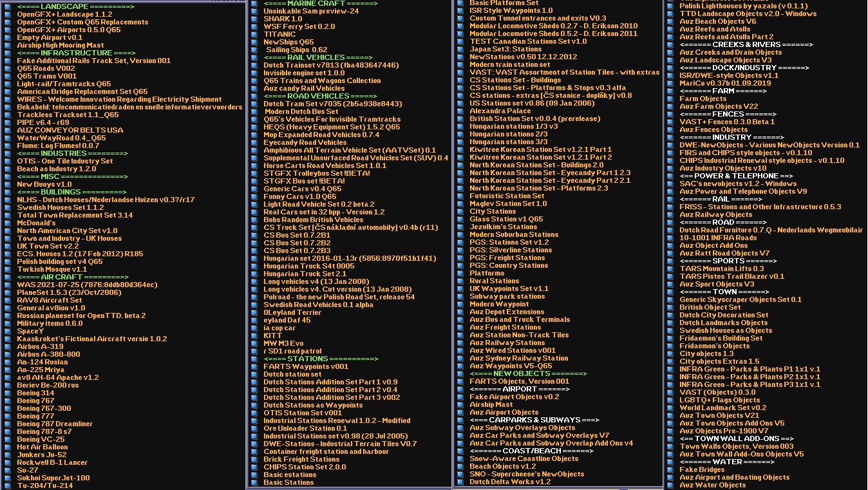The width and height of the screenshot is (868, 490).
Task: Select Sukhoi SuperJet-100
Action: point(53,478)
